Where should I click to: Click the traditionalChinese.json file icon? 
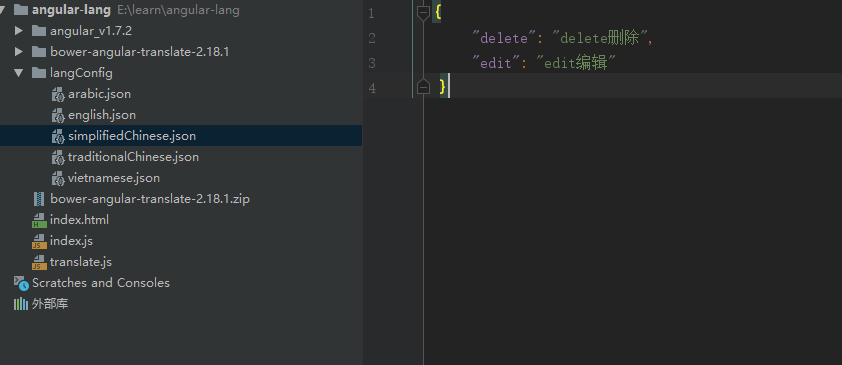click(x=58, y=157)
